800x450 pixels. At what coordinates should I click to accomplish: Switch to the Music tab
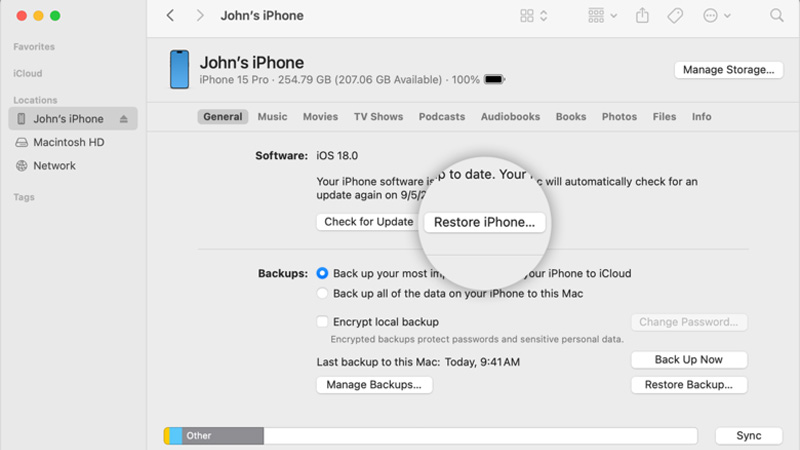(272, 117)
